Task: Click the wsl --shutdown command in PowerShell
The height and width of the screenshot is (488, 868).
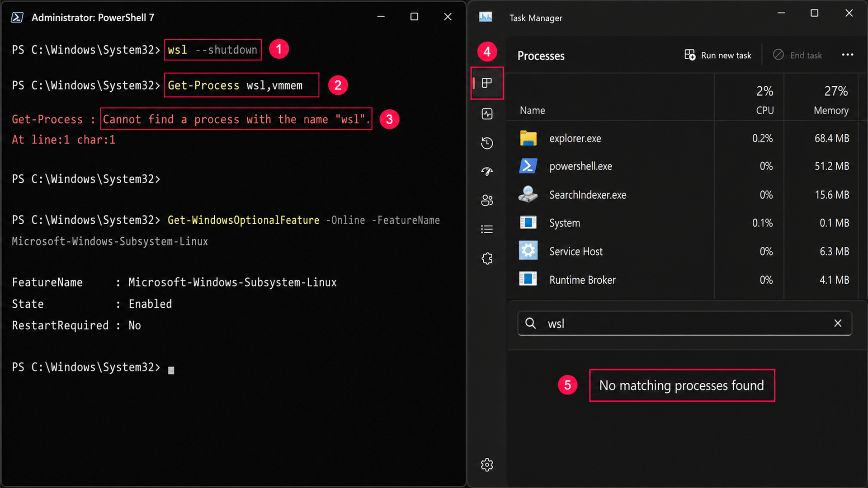Action: tap(212, 50)
